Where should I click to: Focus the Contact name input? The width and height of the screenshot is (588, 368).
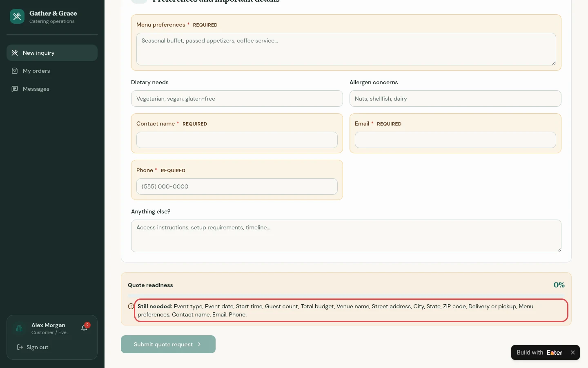point(237,140)
